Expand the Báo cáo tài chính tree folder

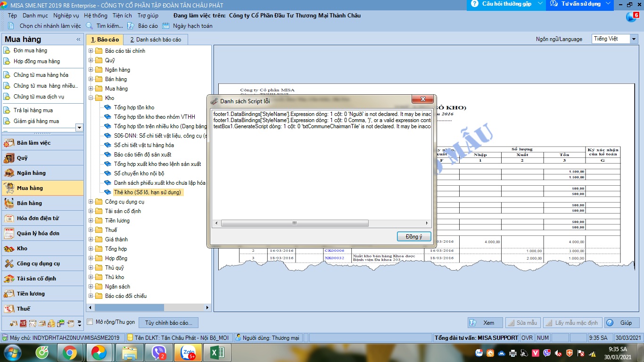91,51
